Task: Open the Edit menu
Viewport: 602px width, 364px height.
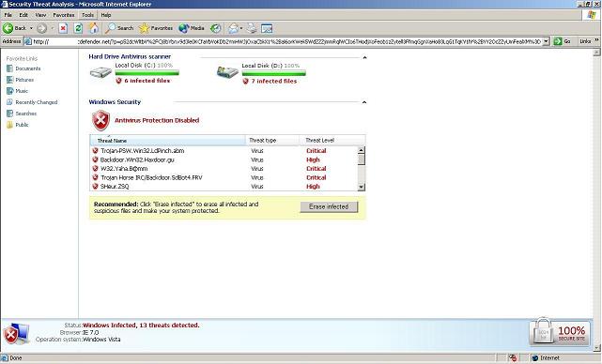Action: click(x=23, y=15)
